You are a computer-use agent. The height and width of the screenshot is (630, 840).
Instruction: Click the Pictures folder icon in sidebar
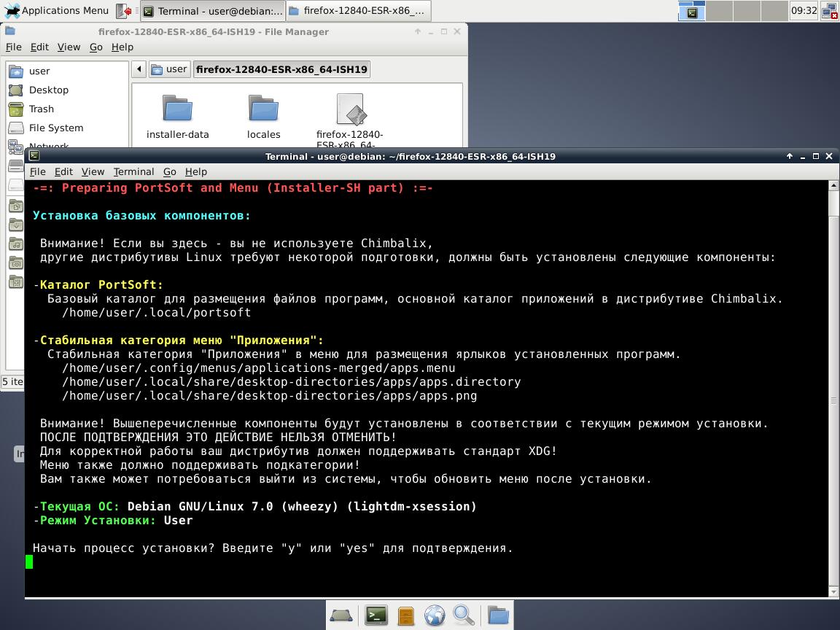[16, 262]
